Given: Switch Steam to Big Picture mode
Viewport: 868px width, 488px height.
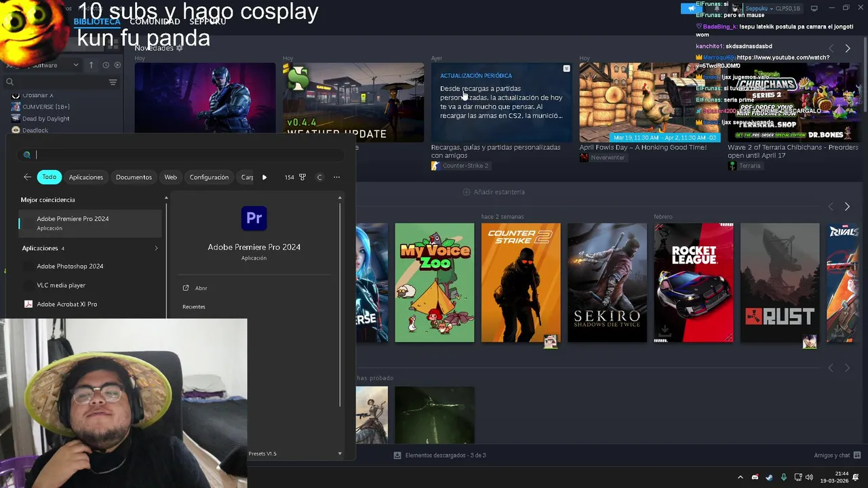Looking at the screenshot, I should pos(814,8).
